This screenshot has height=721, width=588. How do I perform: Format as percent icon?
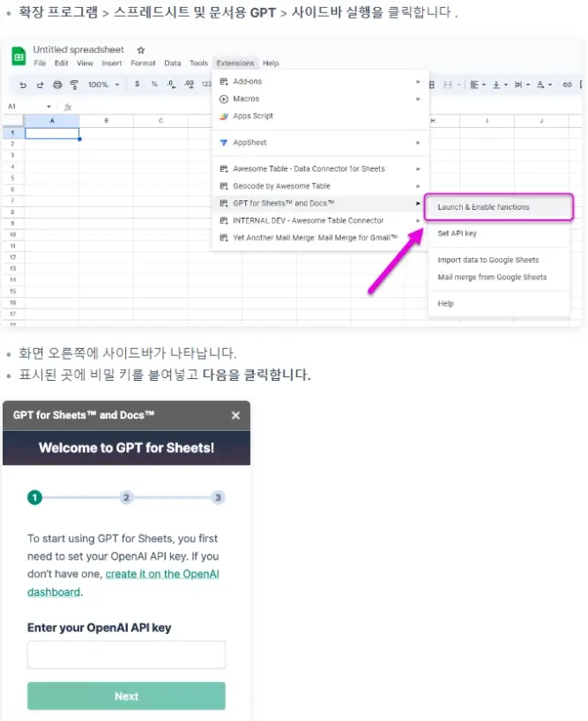pyautogui.click(x=154, y=84)
